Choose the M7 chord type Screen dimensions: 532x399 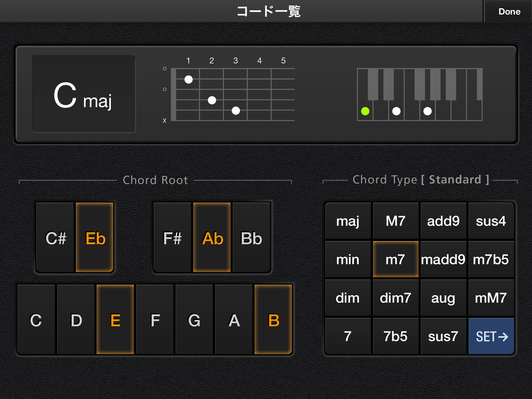396,221
